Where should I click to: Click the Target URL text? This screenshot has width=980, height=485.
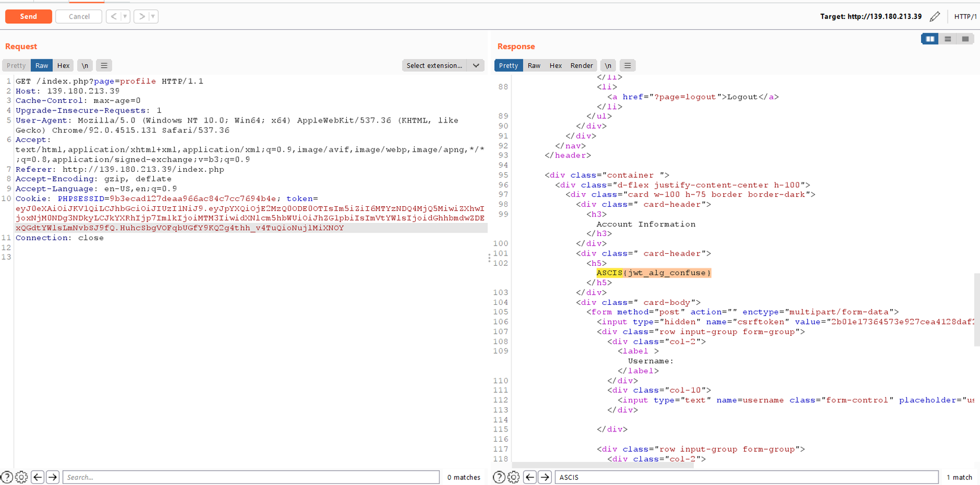(x=871, y=17)
